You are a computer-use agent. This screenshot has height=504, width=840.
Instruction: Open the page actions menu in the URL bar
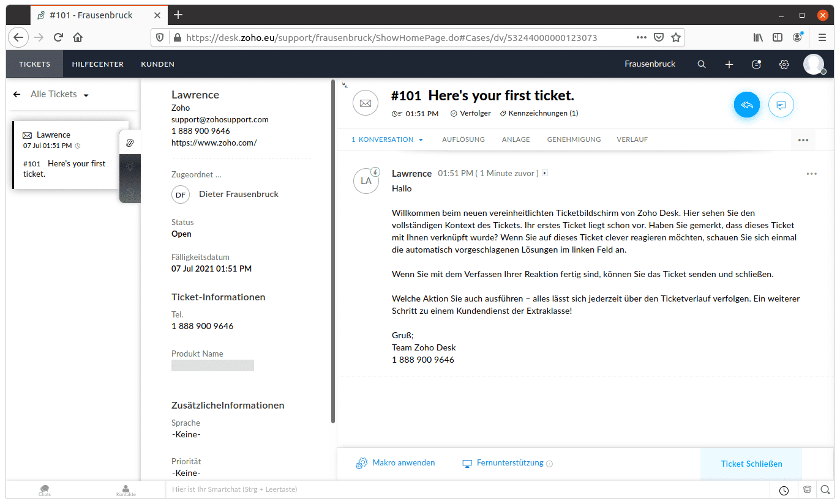tap(642, 37)
